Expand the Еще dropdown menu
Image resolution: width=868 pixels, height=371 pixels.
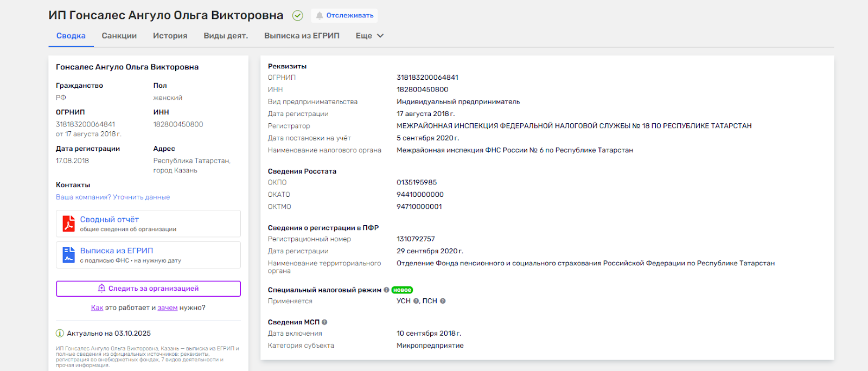click(369, 36)
